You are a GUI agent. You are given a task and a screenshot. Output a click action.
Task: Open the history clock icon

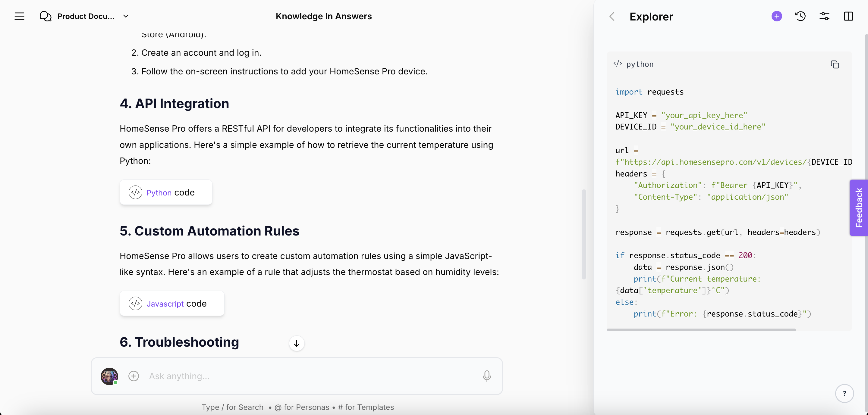point(800,16)
